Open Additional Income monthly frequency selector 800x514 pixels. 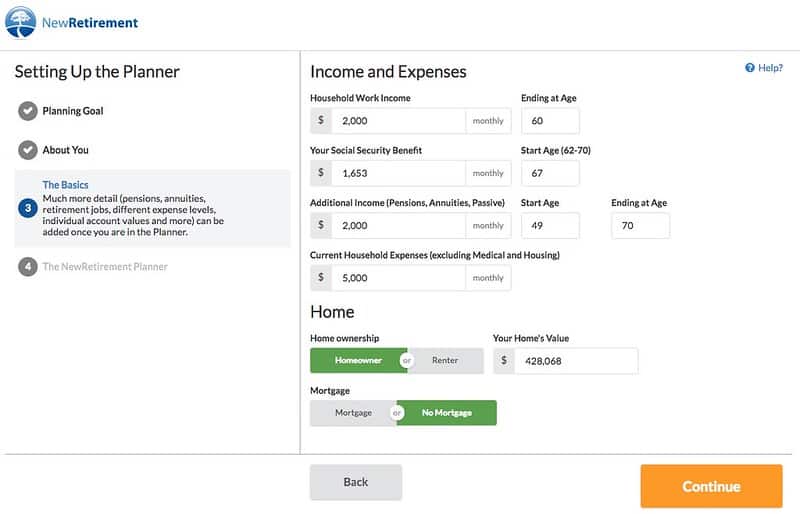[x=488, y=226]
